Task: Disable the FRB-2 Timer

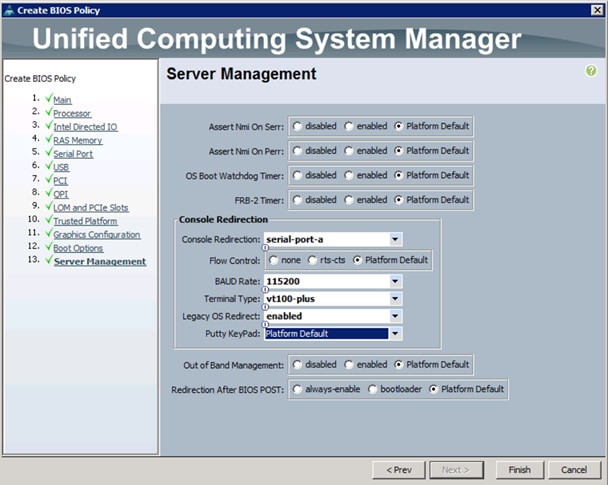Action: 297,200
